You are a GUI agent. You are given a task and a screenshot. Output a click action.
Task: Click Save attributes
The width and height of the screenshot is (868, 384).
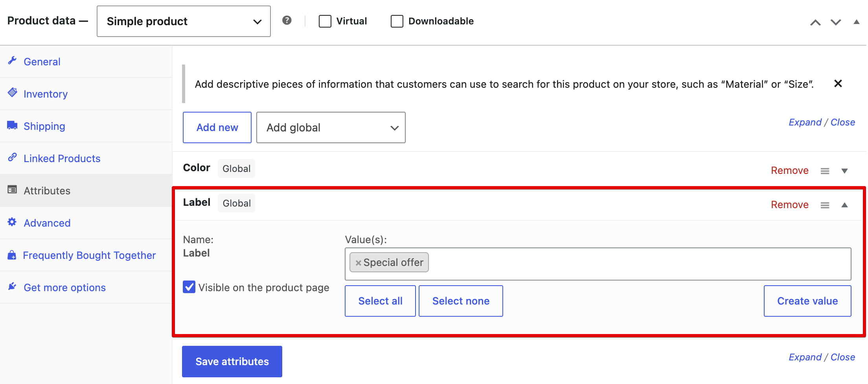[x=232, y=361]
